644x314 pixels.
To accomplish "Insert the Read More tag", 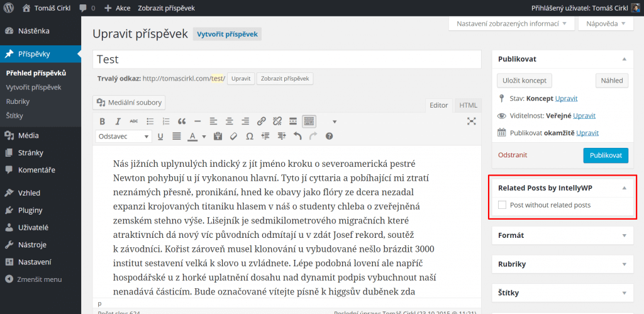I will tap(293, 121).
